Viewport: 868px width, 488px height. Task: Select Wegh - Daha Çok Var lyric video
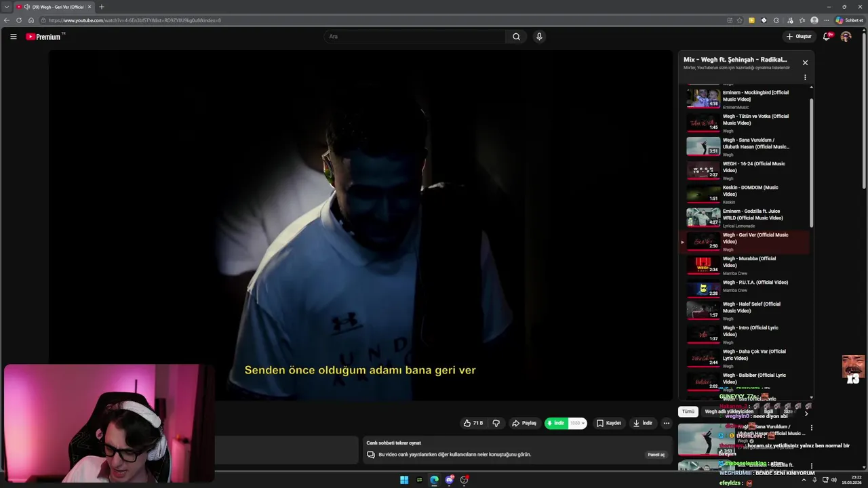pyautogui.click(x=744, y=358)
